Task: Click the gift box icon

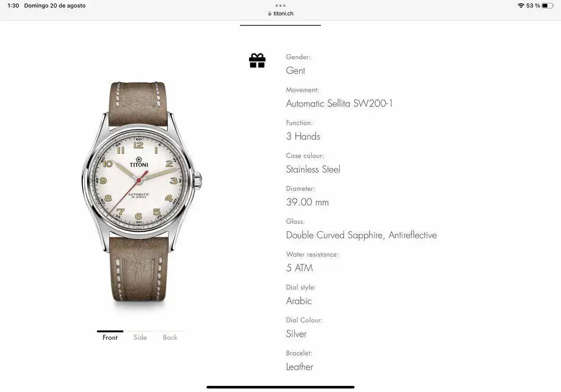Action: [x=257, y=61]
